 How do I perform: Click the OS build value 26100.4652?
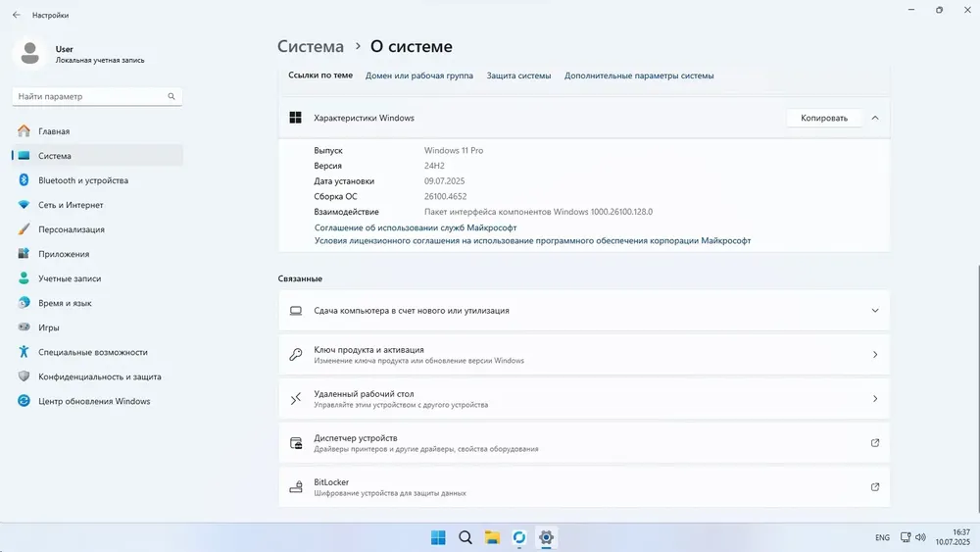tap(445, 196)
